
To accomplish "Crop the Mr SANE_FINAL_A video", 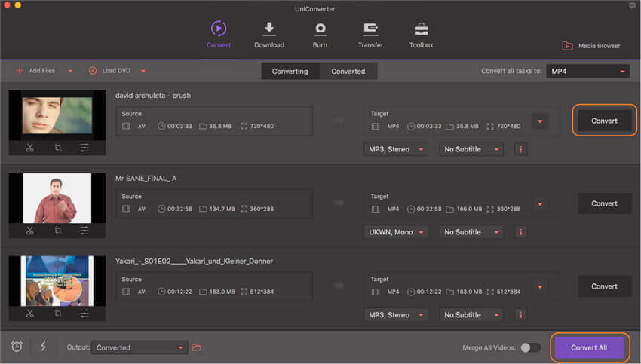I will click(x=57, y=231).
